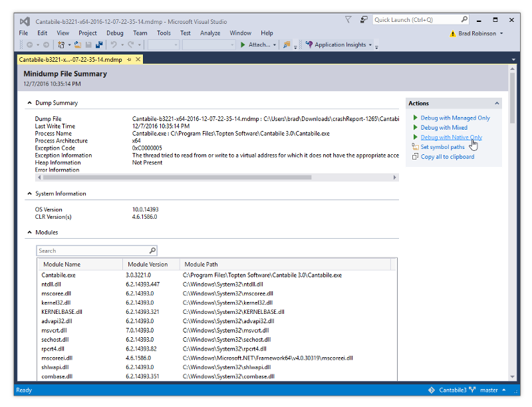Viewport: 532px width, 407px height.
Task: Click the Redo toolbar icon
Action: coord(130,45)
